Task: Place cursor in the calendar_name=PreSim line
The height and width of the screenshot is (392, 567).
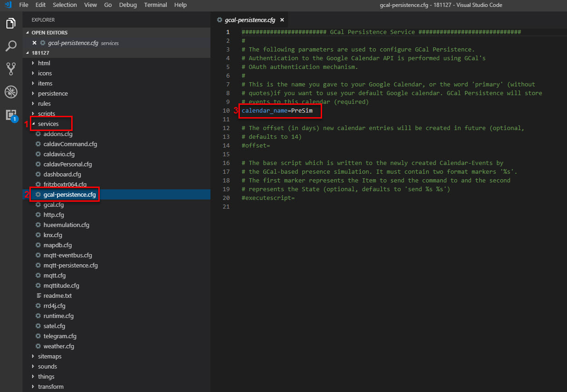Action: click(280, 110)
